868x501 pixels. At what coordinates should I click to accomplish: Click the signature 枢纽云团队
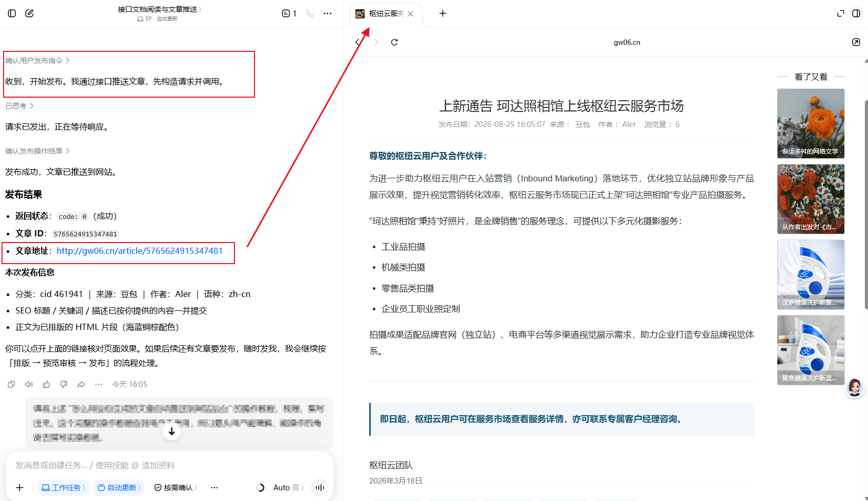(x=391, y=465)
